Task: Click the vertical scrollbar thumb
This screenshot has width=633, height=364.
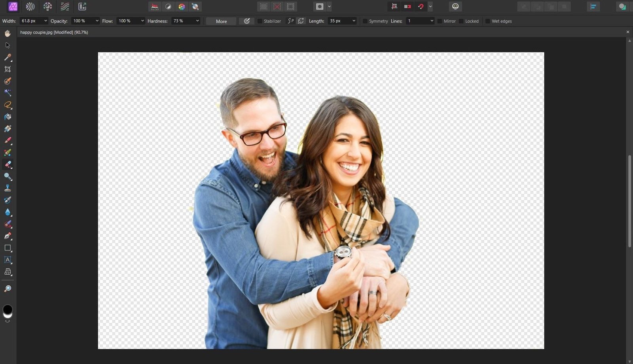Action: coord(629,202)
